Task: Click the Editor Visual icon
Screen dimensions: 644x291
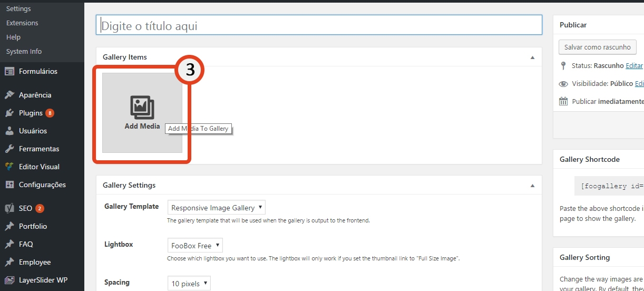Action: (x=9, y=167)
